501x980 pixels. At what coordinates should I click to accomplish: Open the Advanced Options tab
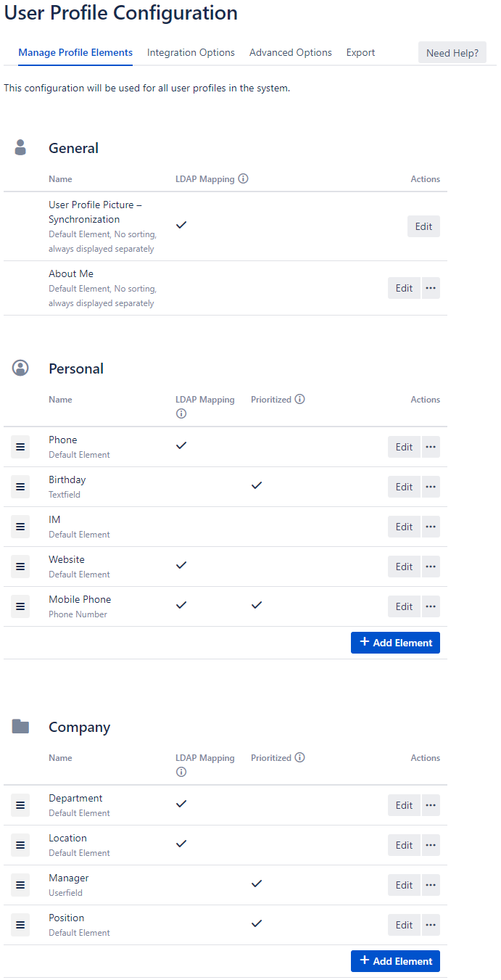291,53
